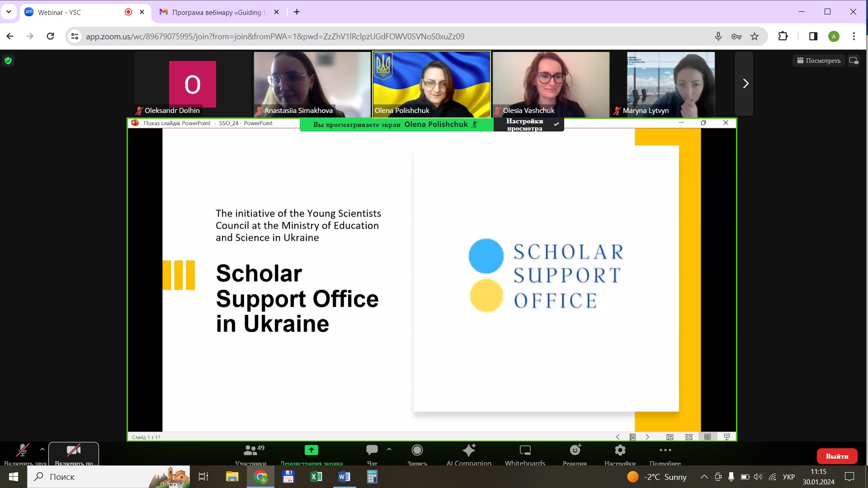
Task: Start screen sharing in Zoom
Action: pyautogui.click(x=311, y=454)
